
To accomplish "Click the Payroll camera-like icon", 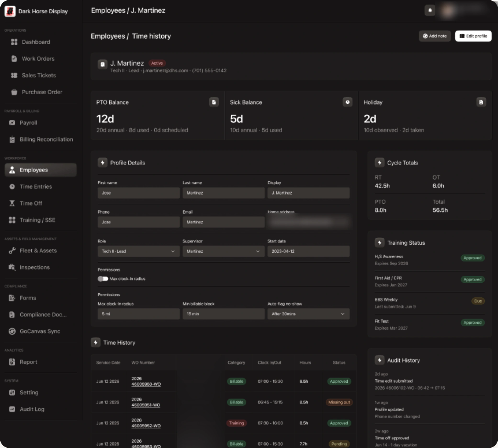I will point(12,123).
